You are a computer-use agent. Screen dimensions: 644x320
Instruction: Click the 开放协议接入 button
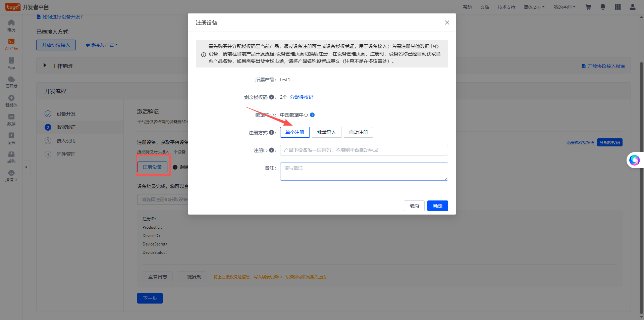coord(56,45)
